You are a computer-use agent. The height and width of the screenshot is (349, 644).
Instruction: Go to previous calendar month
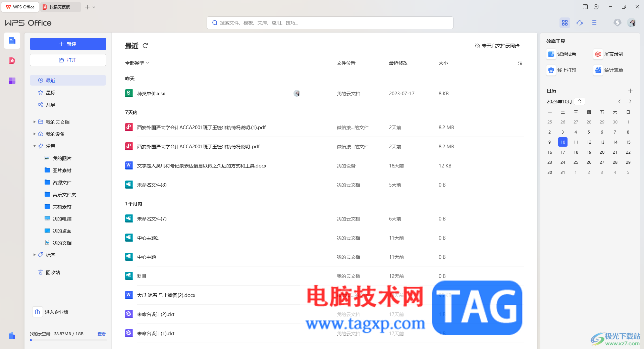620,101
